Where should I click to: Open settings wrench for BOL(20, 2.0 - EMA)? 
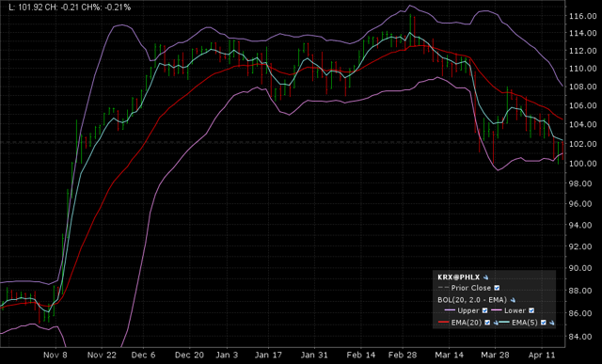click(x=513, y=300)
